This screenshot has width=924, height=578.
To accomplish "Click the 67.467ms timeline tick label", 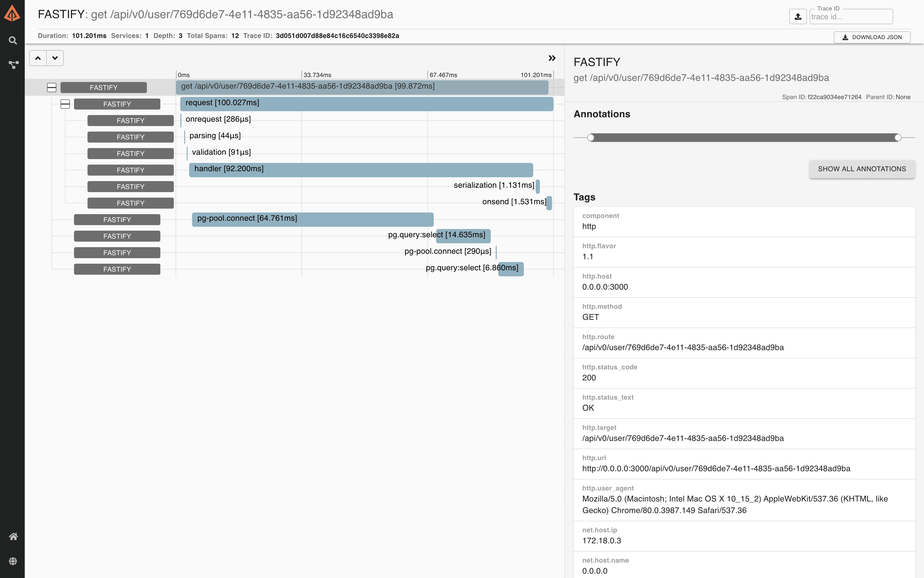I will click(x=443, y=75).
